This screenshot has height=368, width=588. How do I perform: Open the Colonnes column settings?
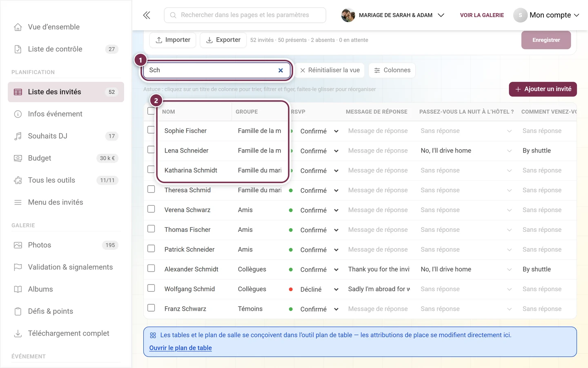pos(392,70)
